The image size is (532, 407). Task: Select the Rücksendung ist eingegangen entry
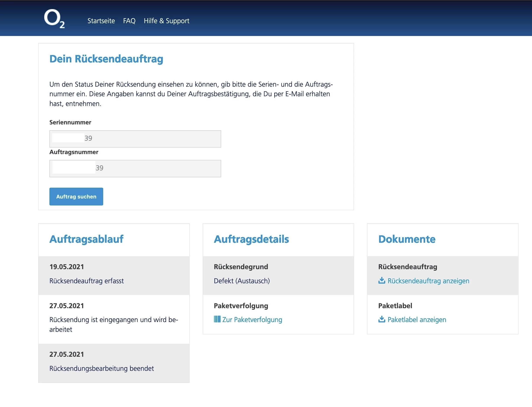click(113, 319)
